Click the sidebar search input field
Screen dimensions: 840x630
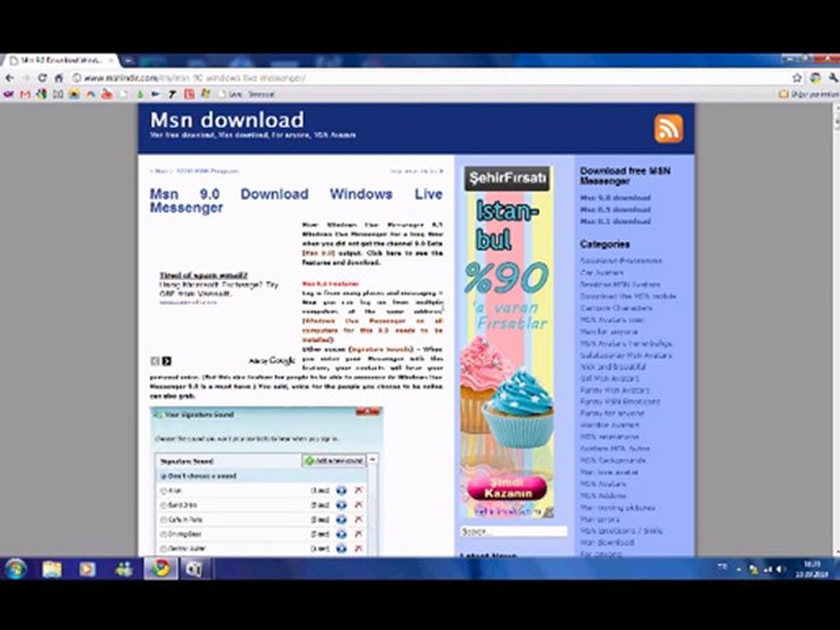coord(513,531)
